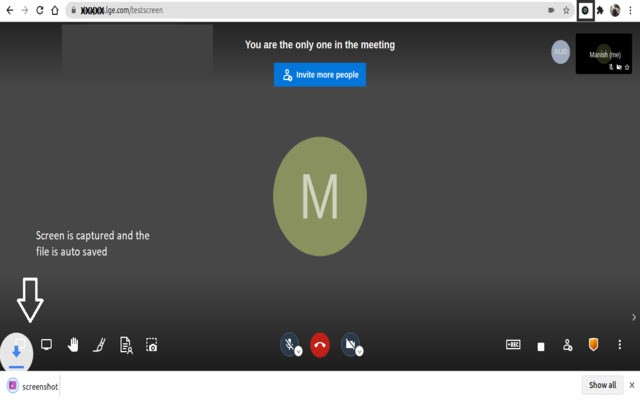Open the shared notes document icon
Viewport: 640px width, 400px height.
[x=126, y=345]
